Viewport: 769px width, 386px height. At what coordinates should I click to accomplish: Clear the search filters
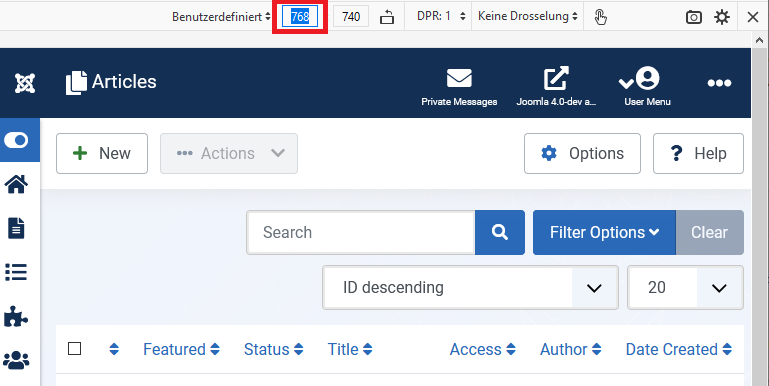pyautogui.click(x=710, y=232)
